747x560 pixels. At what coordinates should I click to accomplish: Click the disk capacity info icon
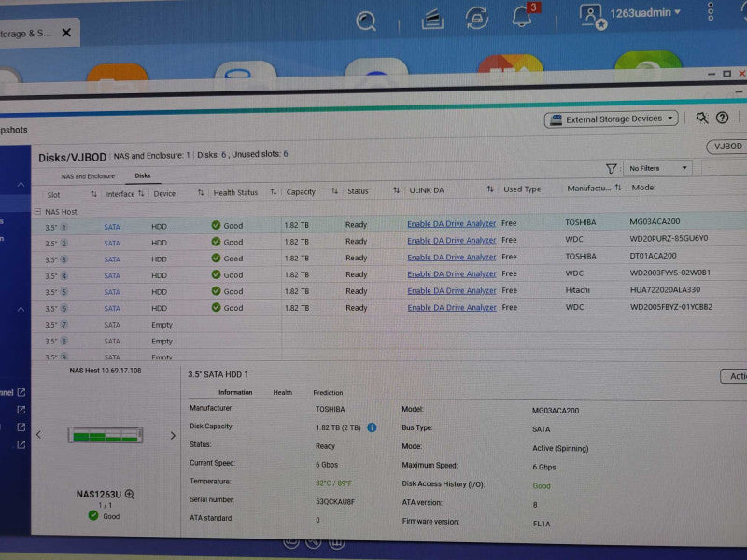coord(372,427)
